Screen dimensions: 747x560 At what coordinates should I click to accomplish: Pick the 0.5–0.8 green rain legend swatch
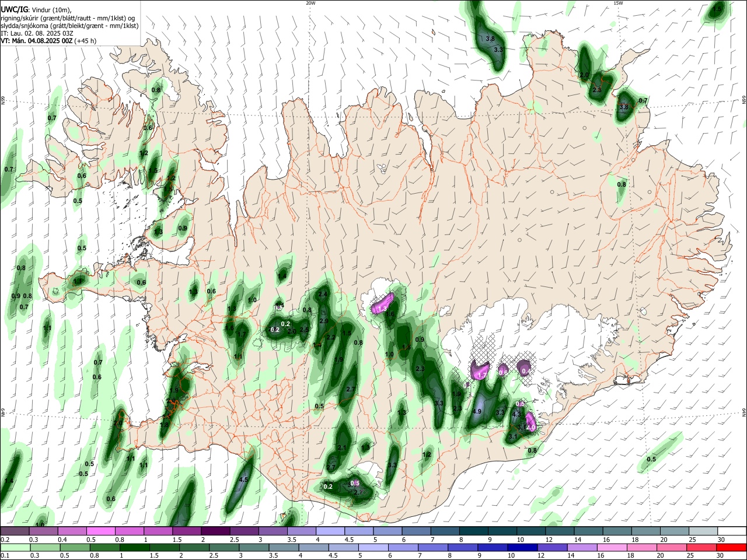pos(75,548)
